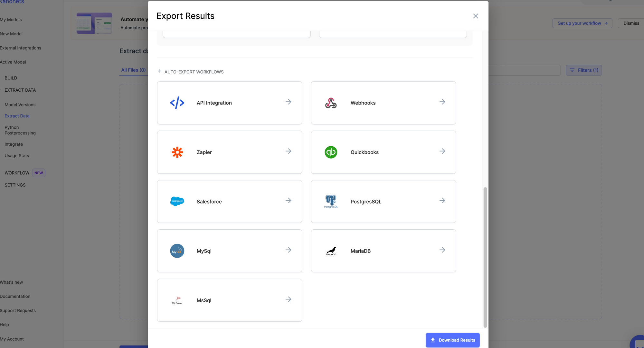Select the Zapier asterisk icon

click(x=177, y=152)
